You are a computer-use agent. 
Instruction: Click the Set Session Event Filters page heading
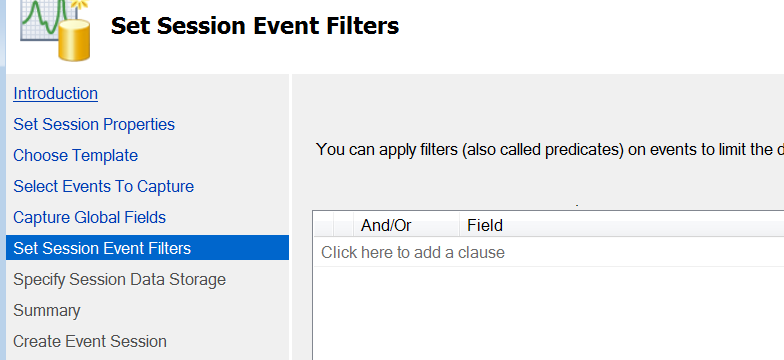[255, 26]
